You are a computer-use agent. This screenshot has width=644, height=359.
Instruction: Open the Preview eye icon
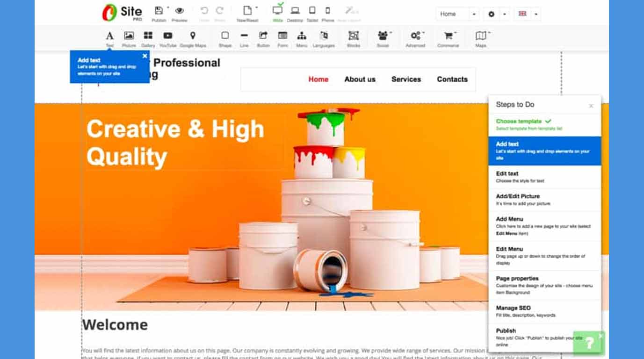tap(180, 11)
